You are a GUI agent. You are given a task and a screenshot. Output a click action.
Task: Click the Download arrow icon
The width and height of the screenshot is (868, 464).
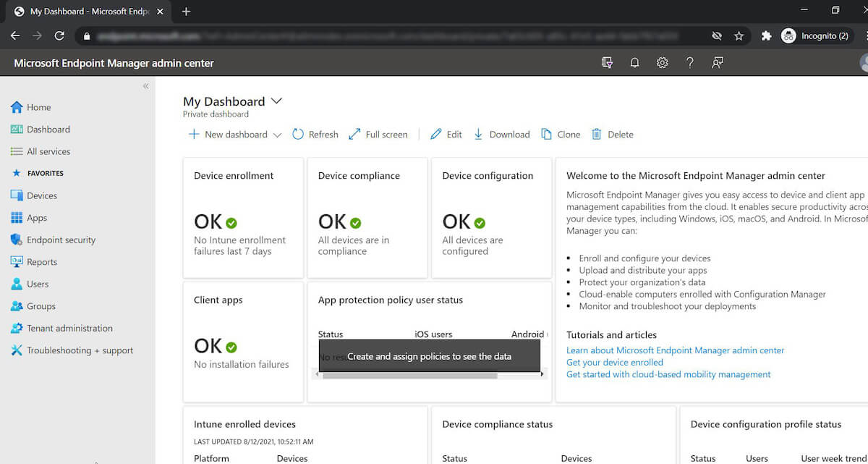pyautogui.click(x=478, y=134)
